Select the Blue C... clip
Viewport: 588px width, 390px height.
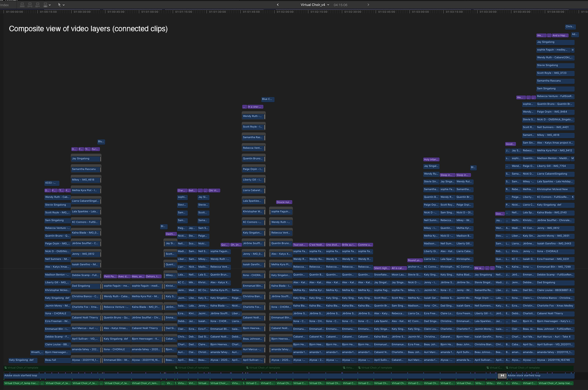pos(268,99)
